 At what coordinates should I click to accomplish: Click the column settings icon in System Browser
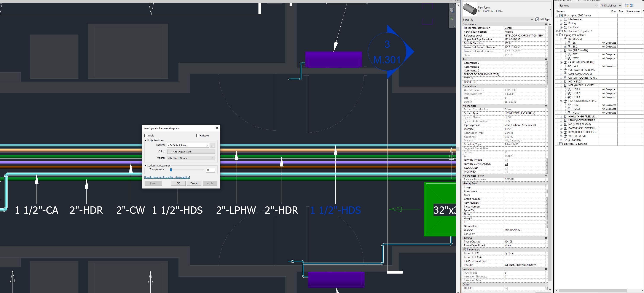point(632,5)
